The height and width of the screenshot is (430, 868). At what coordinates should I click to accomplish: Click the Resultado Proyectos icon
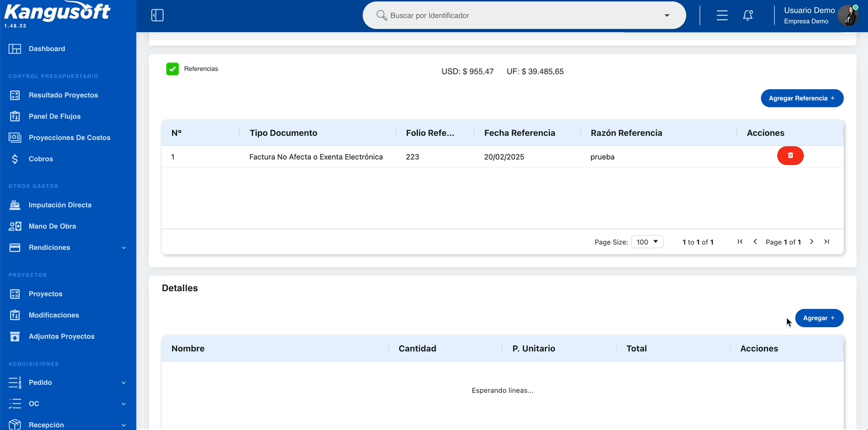pos(15,95)
